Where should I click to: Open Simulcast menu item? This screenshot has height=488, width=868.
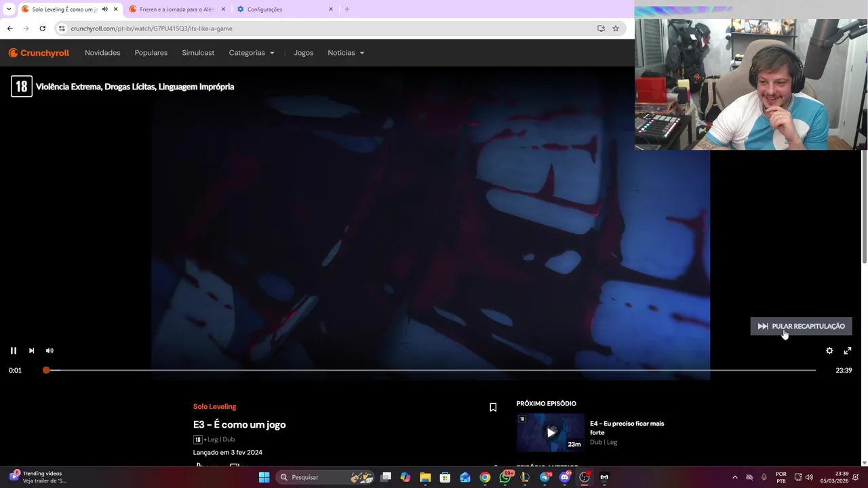[198, 53]
